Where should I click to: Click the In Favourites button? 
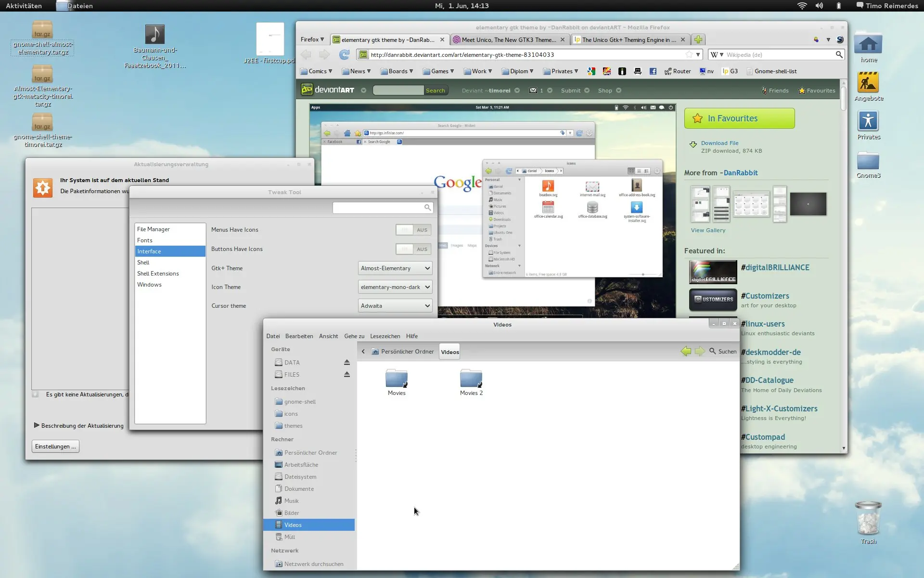[739, 118]
